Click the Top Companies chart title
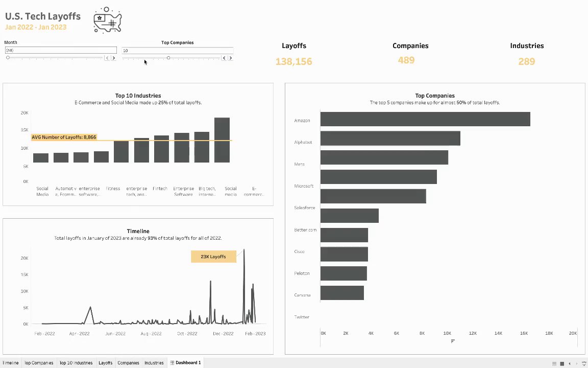The height and width of the screenshot is (368, 588). 435,96
